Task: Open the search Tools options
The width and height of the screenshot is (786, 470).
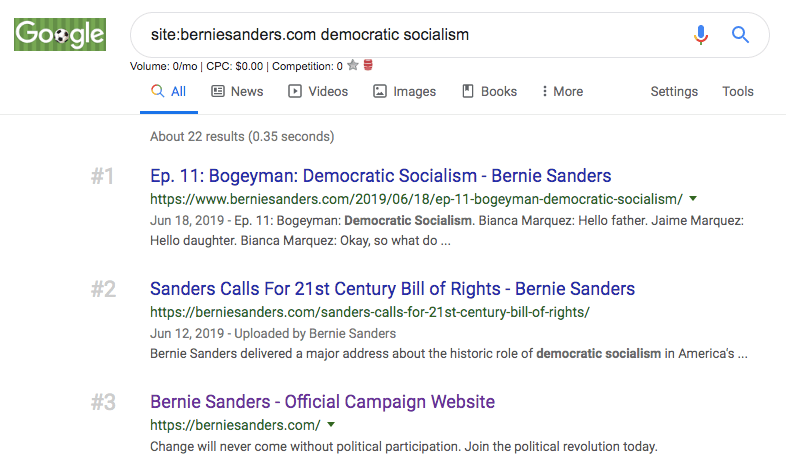Action: point(738,91)
